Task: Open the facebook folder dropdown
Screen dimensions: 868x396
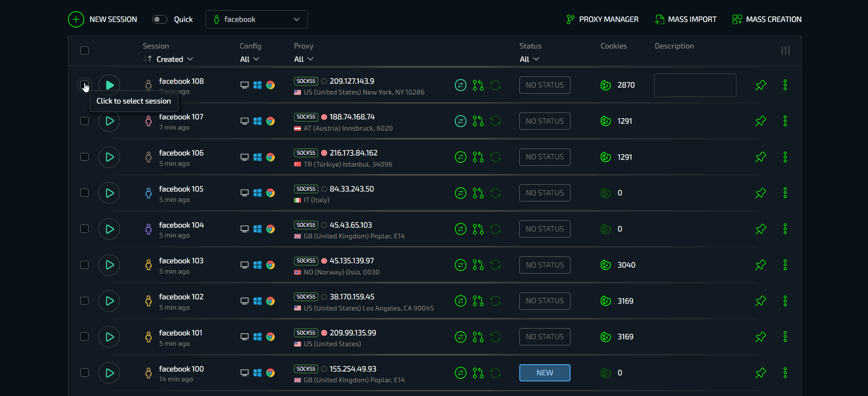Action: pyautogui.click(x=256, y=19)
